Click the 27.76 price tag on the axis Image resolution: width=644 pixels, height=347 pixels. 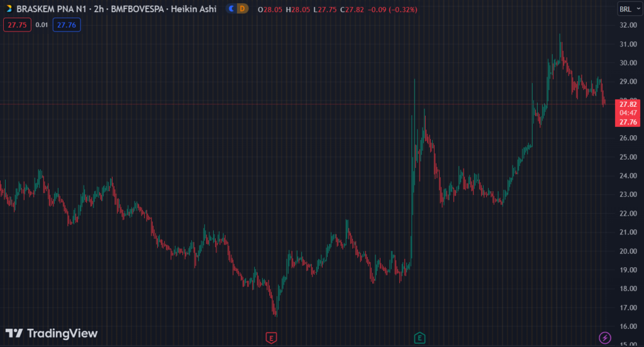click(x=628, y=122)
